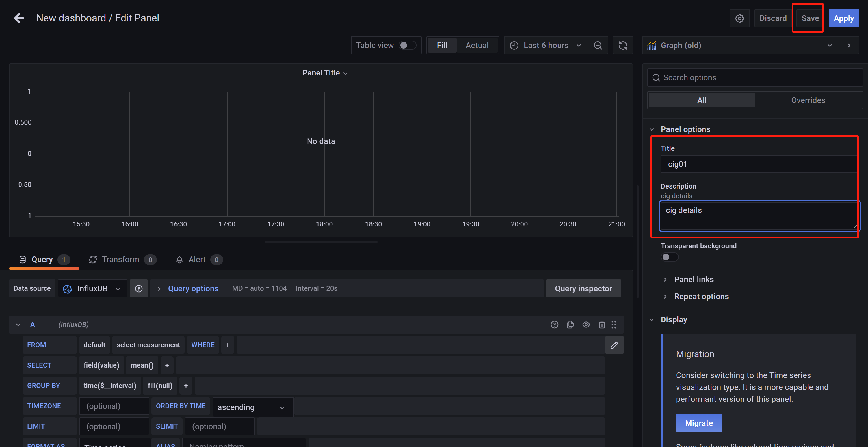Click the InfluxDB data source logo

67,289
